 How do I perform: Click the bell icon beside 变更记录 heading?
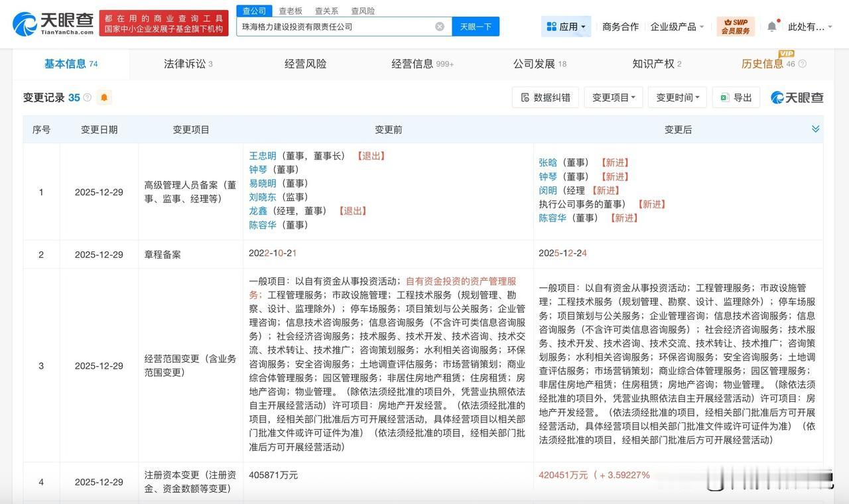(x=103, y=97)
